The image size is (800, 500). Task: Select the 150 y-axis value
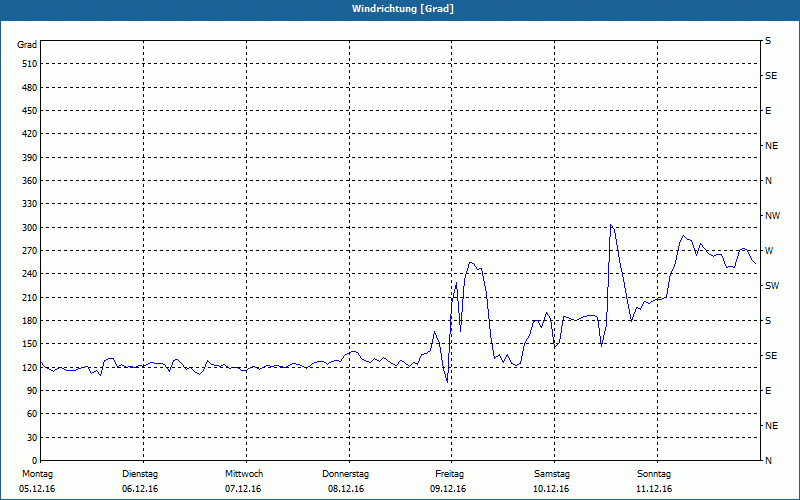(x=30, y=343)
